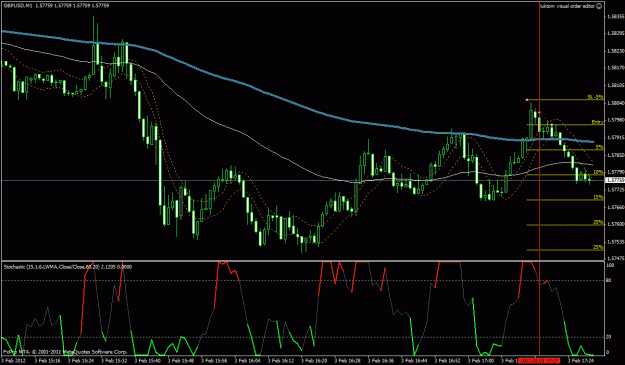Click the 10% take-profit line label
Image resolution: width=625 pixels, height=365 pixels.
point(599,173)
